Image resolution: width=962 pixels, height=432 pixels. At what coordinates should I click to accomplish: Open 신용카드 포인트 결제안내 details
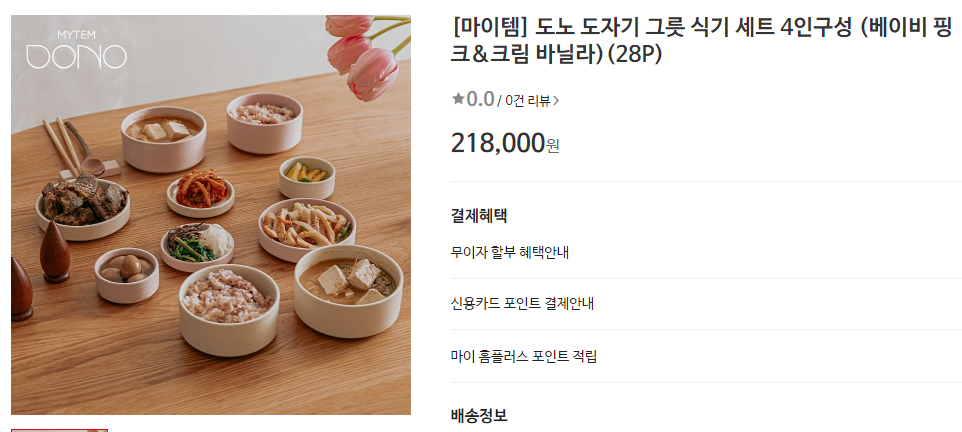[522, 304]
